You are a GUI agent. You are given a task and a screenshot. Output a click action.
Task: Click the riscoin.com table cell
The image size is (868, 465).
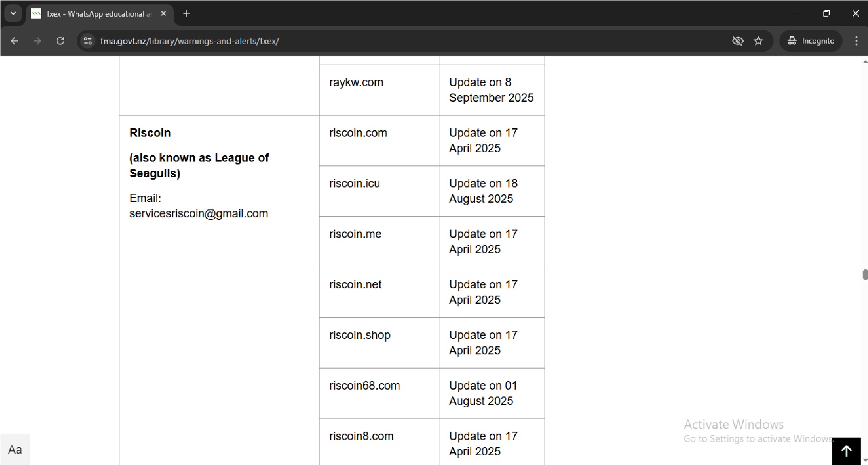(x=358, y=133)
